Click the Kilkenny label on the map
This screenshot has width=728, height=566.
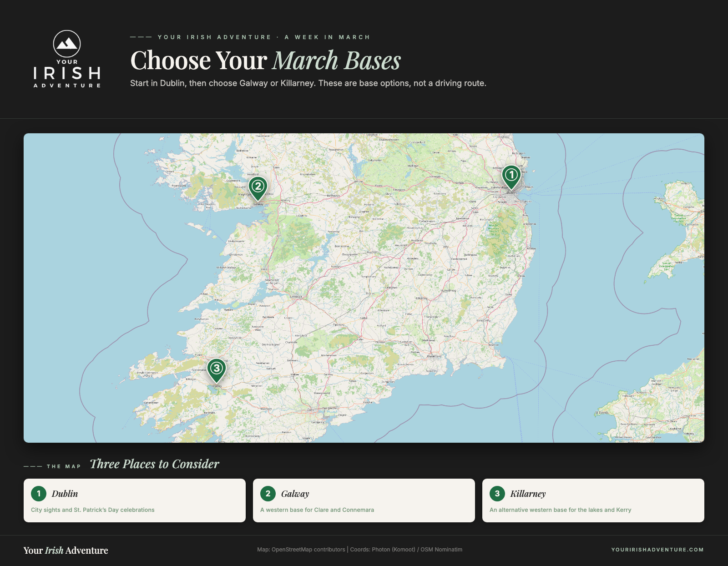[422, 298]
